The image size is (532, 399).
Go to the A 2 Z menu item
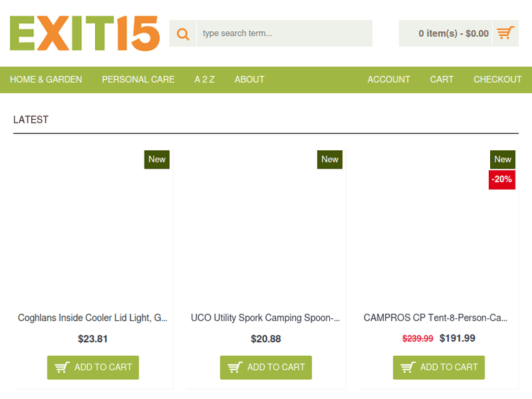click(204, 79)
